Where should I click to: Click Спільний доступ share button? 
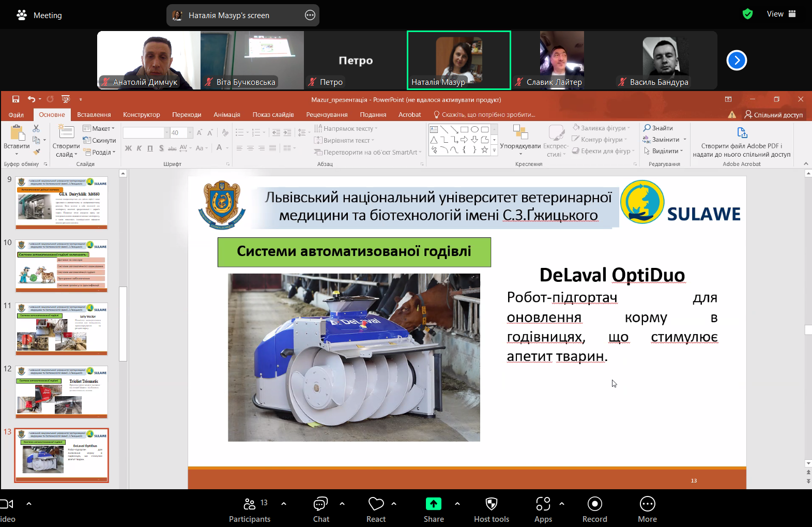point(773,115)
